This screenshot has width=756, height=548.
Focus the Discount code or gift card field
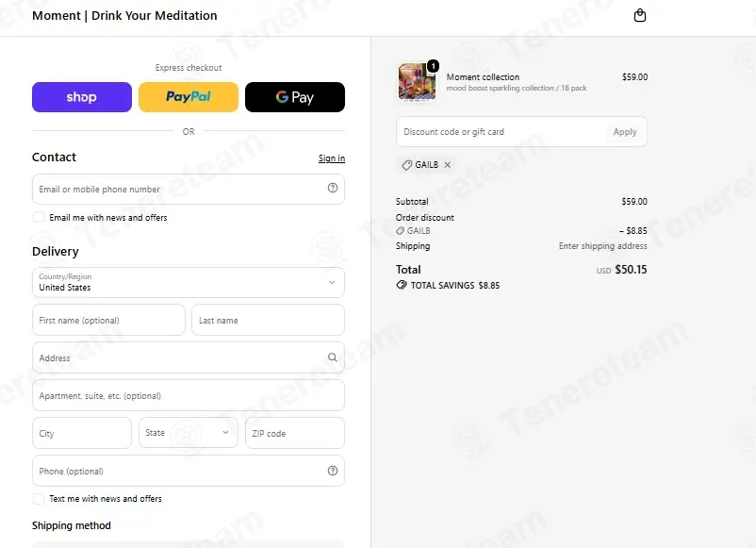pos(501,132)
